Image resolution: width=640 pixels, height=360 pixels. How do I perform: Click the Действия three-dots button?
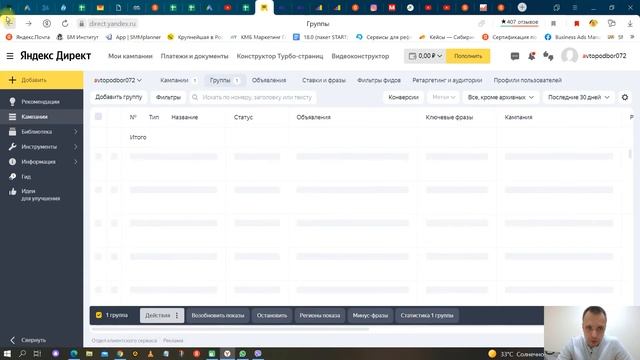[x=162, y=316]
